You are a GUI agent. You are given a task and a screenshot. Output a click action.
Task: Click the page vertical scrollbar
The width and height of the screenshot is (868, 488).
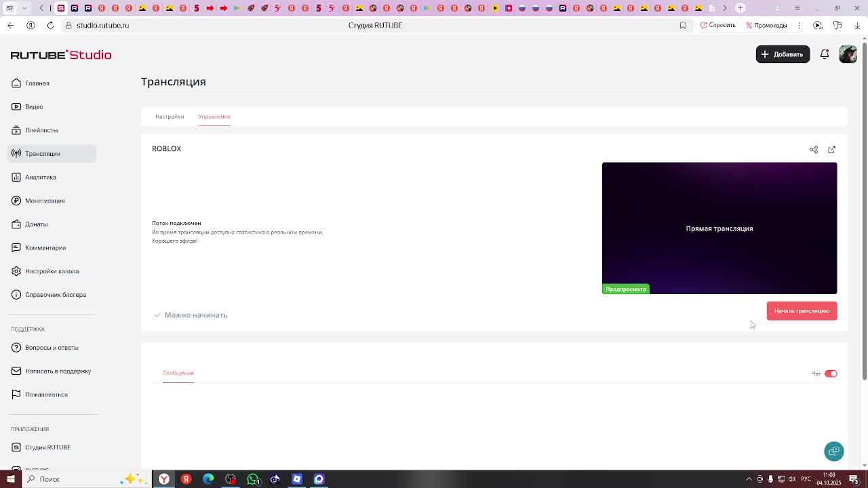(x=864, y=210)
